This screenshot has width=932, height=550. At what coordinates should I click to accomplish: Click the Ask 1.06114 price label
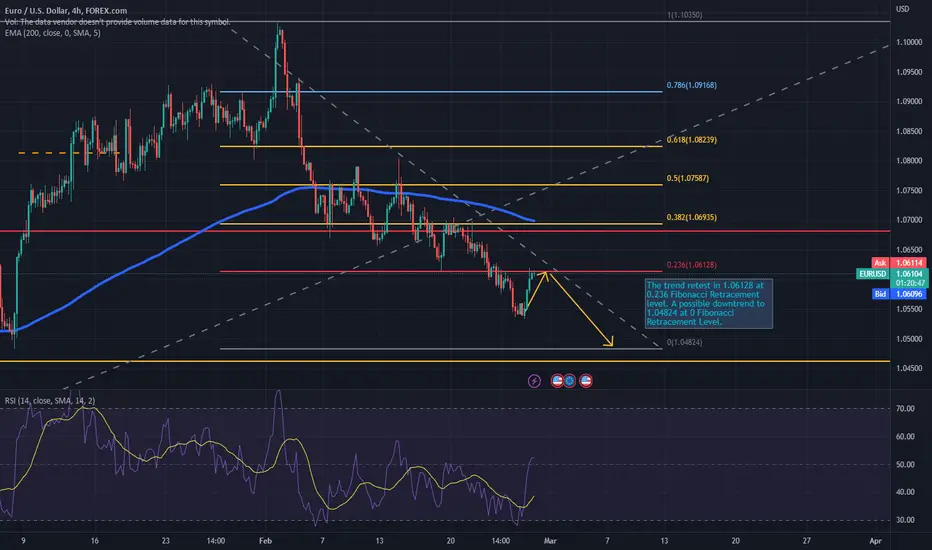[899, 263]
